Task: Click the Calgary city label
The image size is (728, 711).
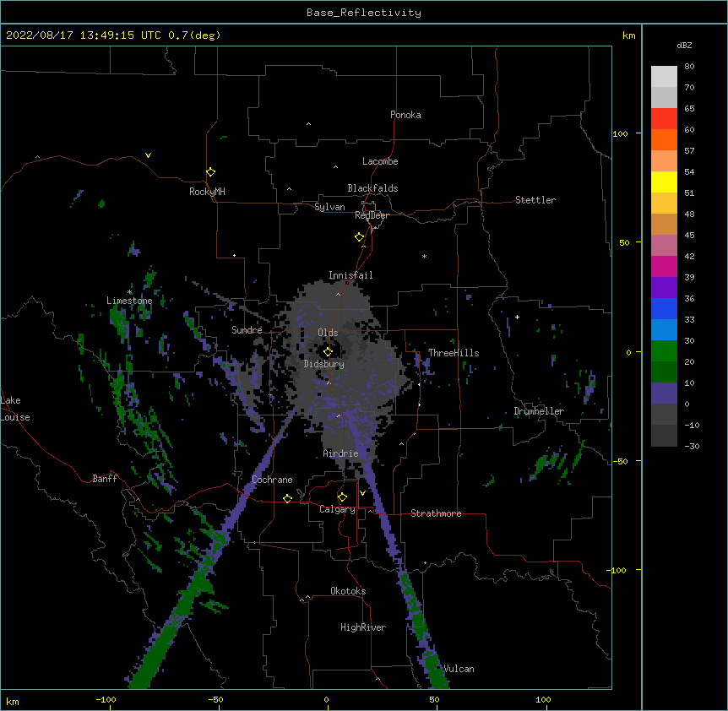Action: tap(338, 509)
